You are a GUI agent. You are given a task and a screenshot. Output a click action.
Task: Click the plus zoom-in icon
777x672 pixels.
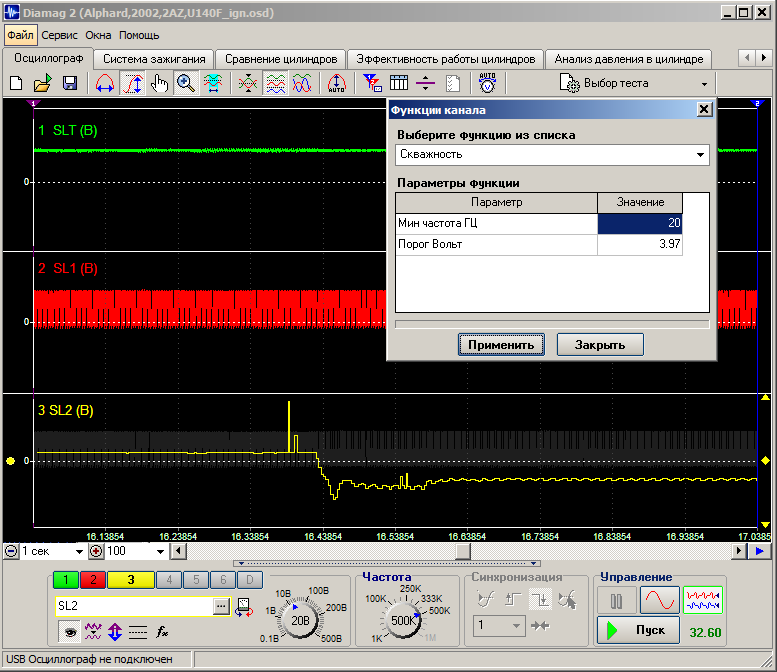(96, 551)
